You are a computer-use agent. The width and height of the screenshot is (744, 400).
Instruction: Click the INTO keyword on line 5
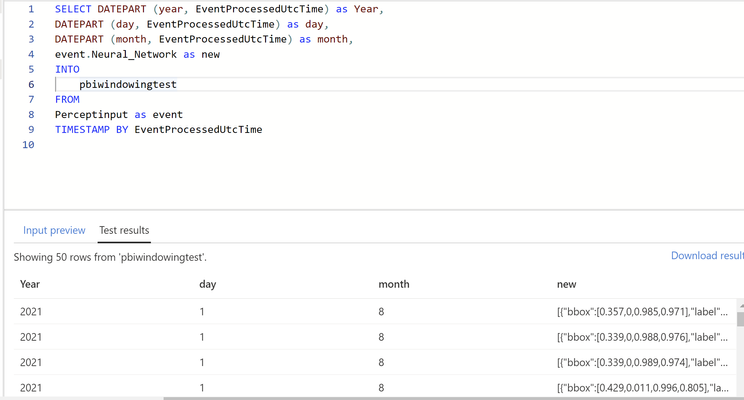coord(67,69)
